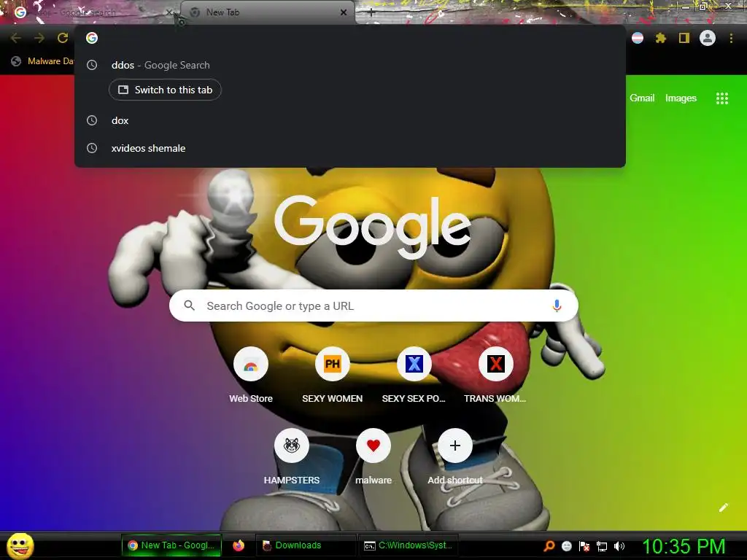Open the Google apps grid
Screen dimensions: 747x560
coord(721,98)
